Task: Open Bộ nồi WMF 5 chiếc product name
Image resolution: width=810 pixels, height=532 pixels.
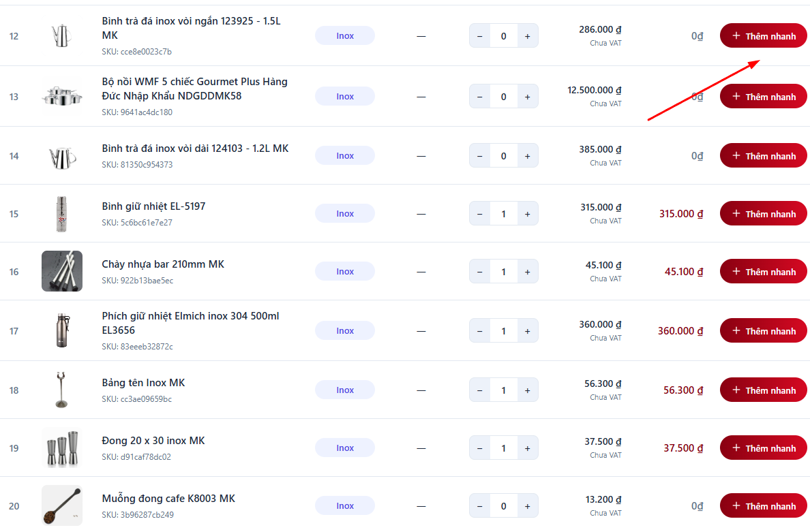Action: pos(194,89)
